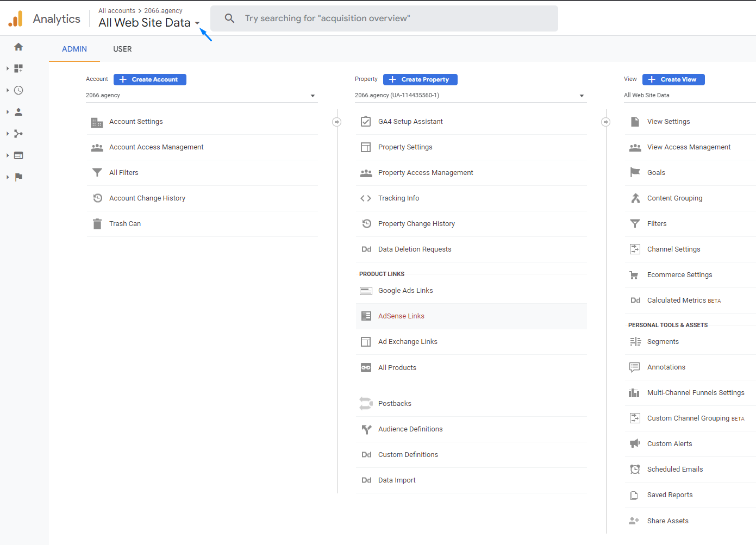The width and height of the screenshot is (756, 545).
Task: Click the Account Settings building icon
Action: (97, 122)
